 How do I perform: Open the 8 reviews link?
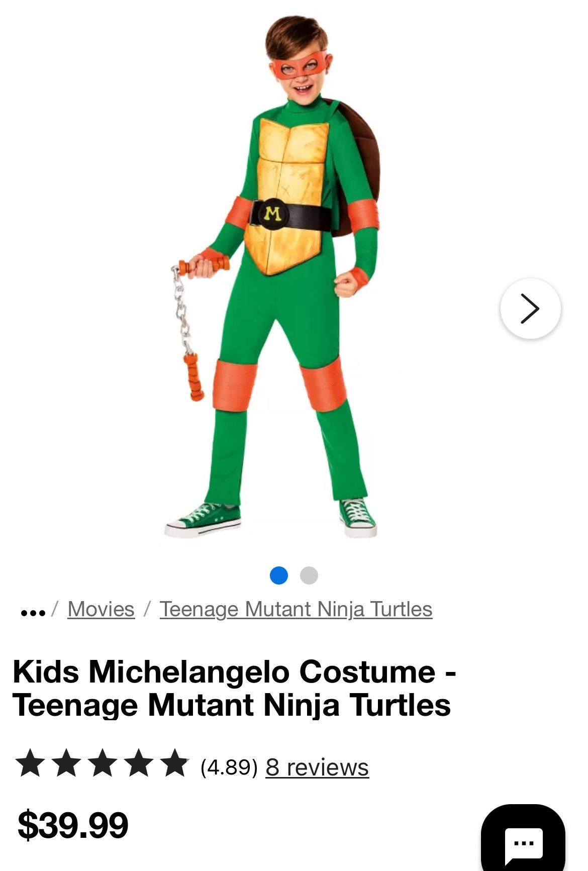(x=317, y=767)
